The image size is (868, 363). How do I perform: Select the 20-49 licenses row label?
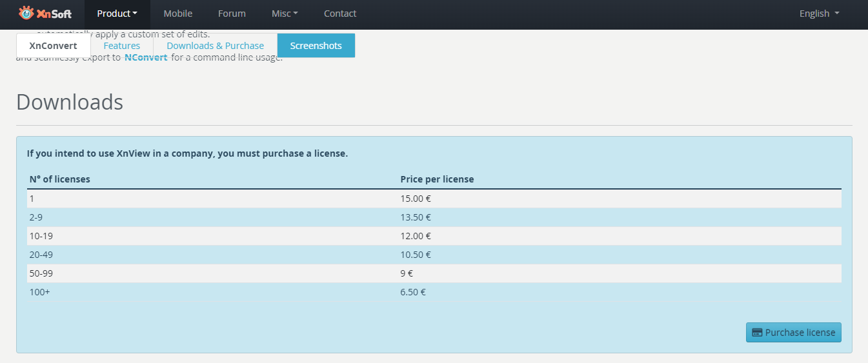coord(41,255)
